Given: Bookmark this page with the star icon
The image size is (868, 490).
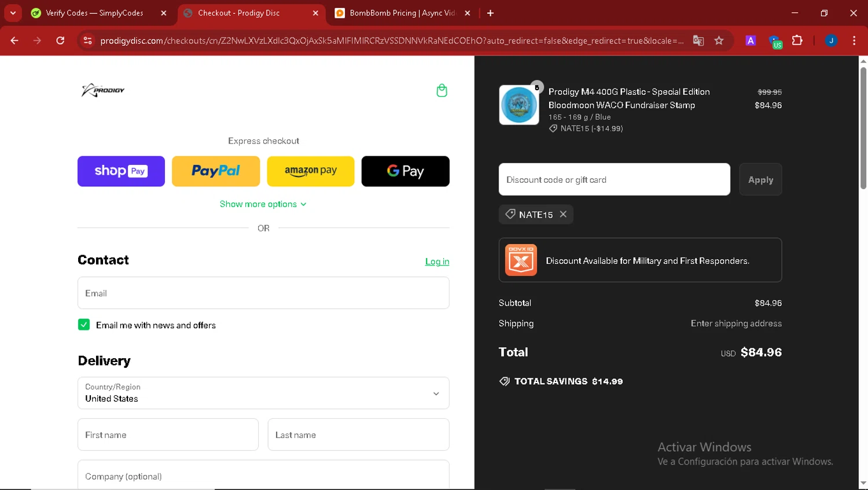Looking at the screenshot, I should (719, 40).
